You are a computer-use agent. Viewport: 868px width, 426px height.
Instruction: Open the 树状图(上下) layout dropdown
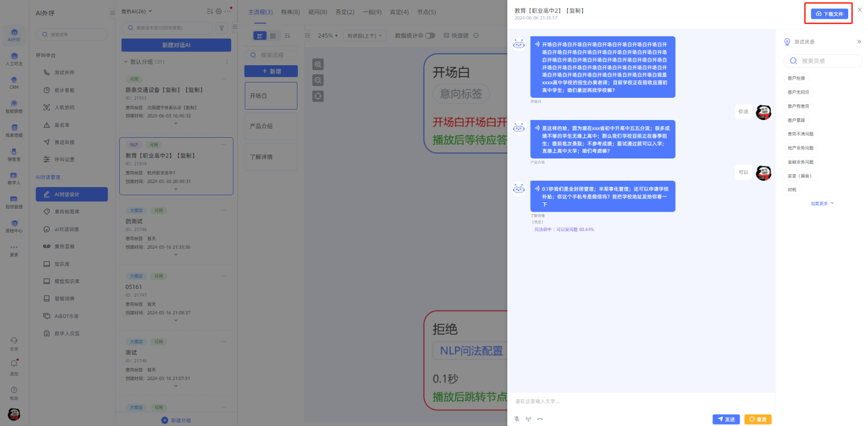point(365,36)
